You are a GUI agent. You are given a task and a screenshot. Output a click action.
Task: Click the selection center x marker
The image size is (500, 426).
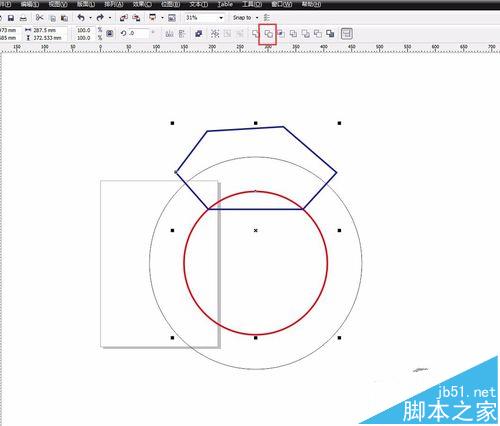tap(256, 230)
